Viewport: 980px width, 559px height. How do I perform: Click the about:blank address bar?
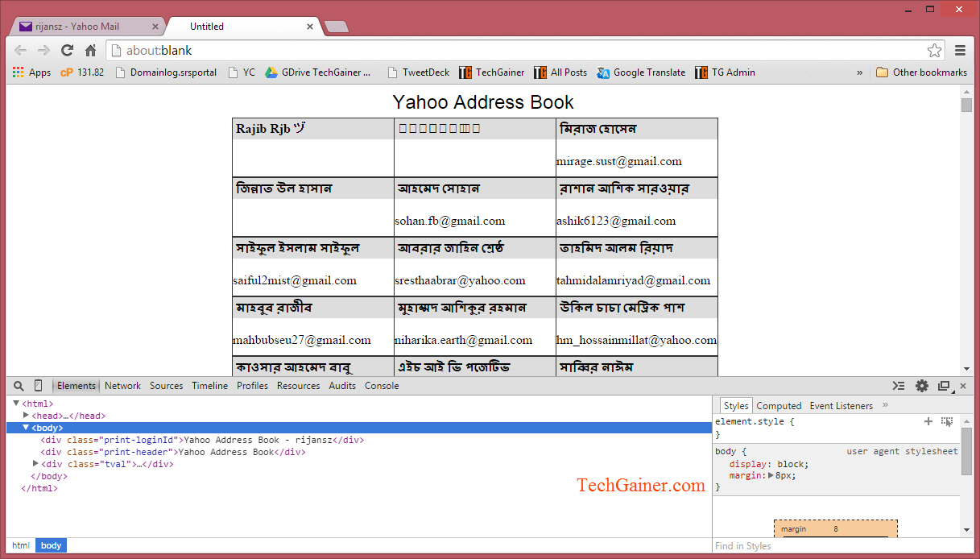click(x=515, y=50)
